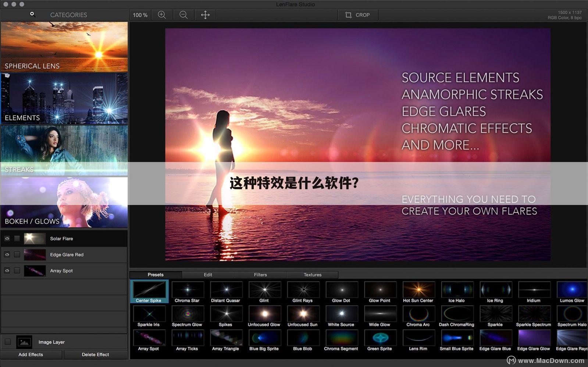Viewport: 588px width, 367px height.
Task: Select the Sparkle preset thumbnail
Action: tap(495, 313)
